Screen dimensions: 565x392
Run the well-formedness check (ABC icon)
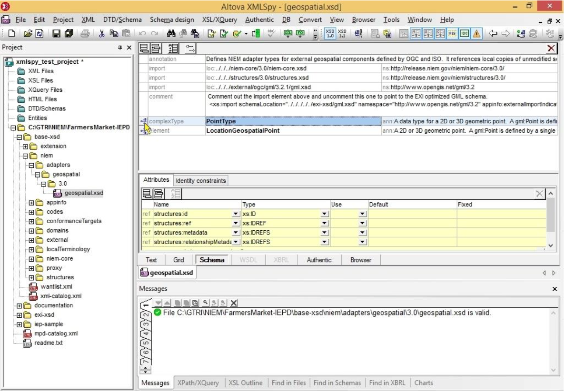point(271,34)
